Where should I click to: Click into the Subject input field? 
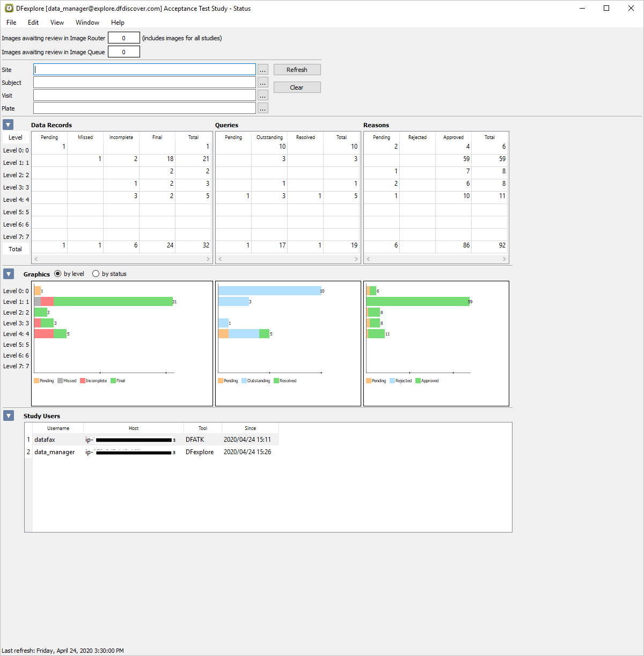(x=144, y=83)
